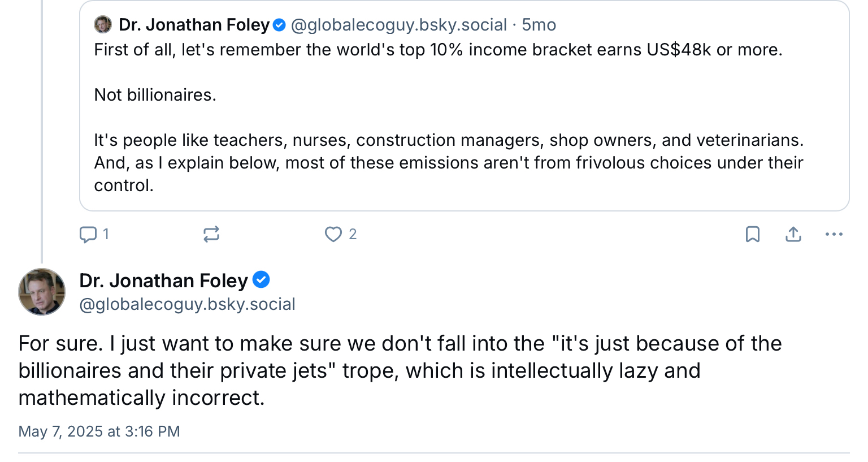Click the large profile photo of Dr. Foley

[x=42, y=292]
